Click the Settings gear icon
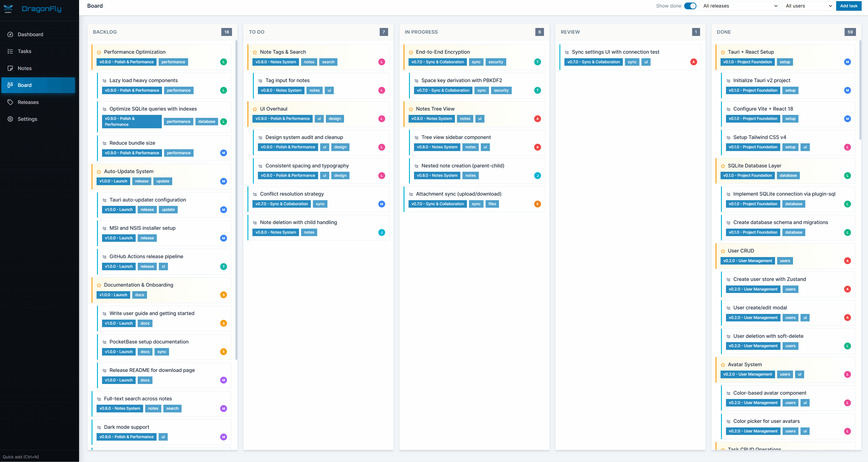 (10, 119)
